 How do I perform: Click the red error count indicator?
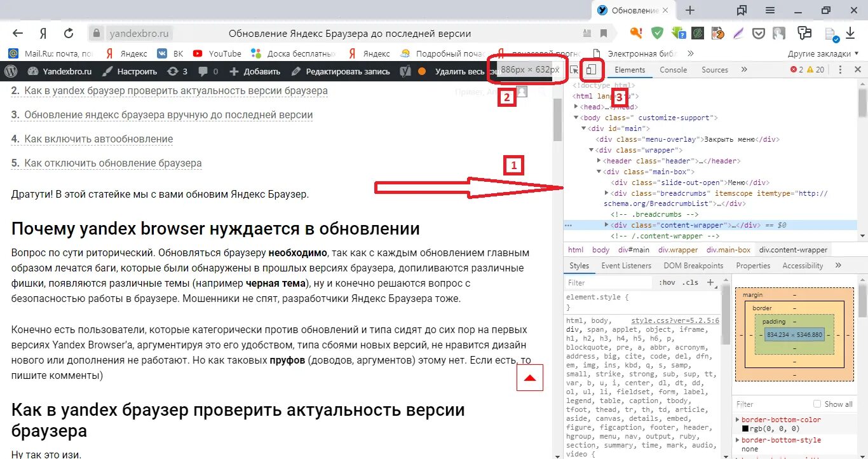click(x=796, y=70)
